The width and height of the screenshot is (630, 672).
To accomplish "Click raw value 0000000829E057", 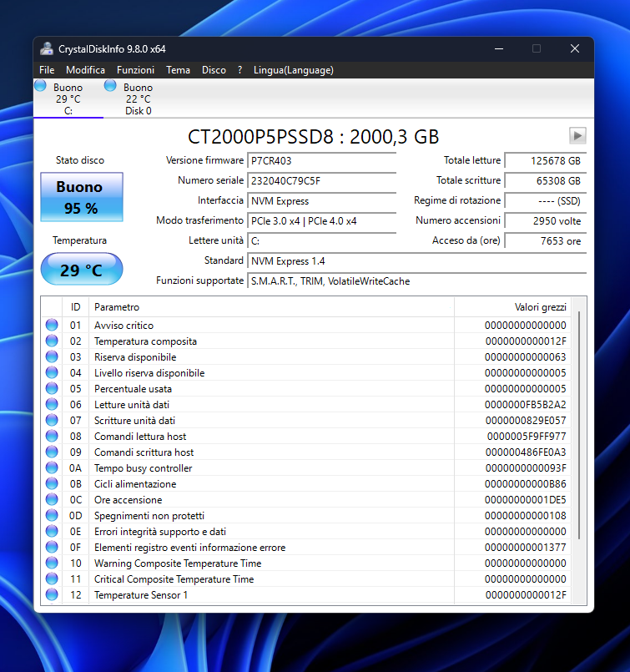I will click(x=526, y=421).
